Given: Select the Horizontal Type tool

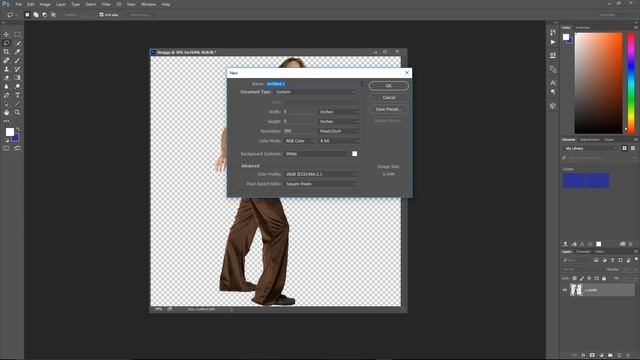Looking at the screenshot, I should [x=17, y=95].
